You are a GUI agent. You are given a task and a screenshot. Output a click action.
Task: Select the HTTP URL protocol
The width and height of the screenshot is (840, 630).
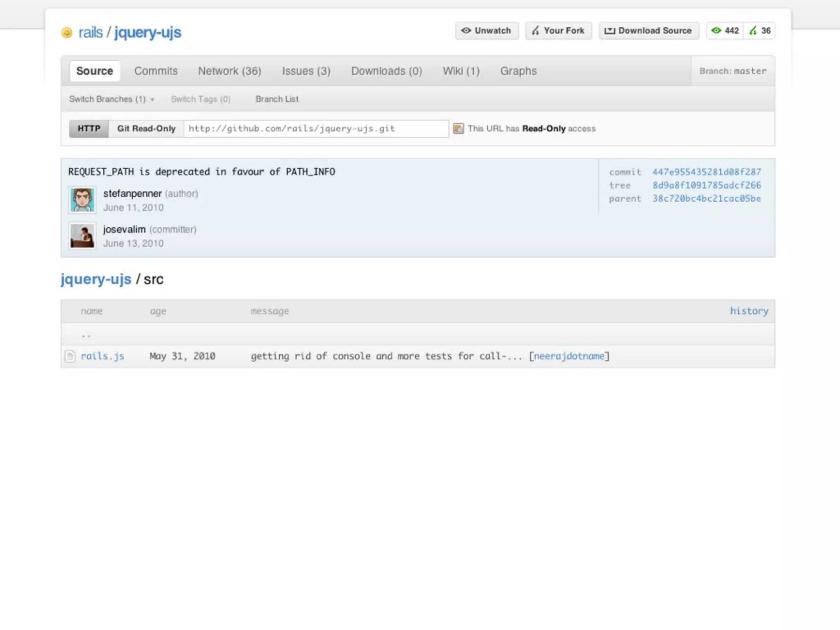point(89,128)
